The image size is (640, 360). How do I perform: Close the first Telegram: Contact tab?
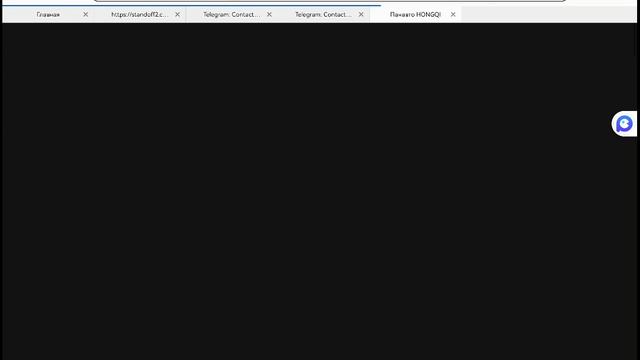coord(269,14)
